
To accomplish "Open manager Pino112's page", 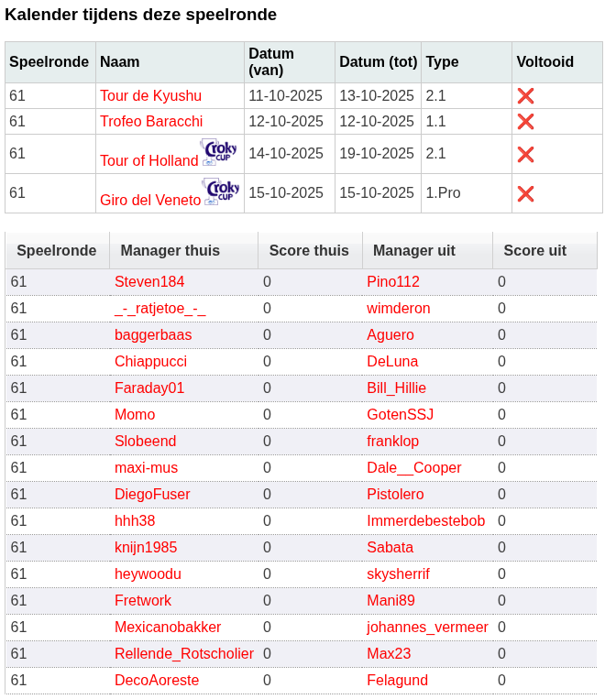I will (393, 282).
